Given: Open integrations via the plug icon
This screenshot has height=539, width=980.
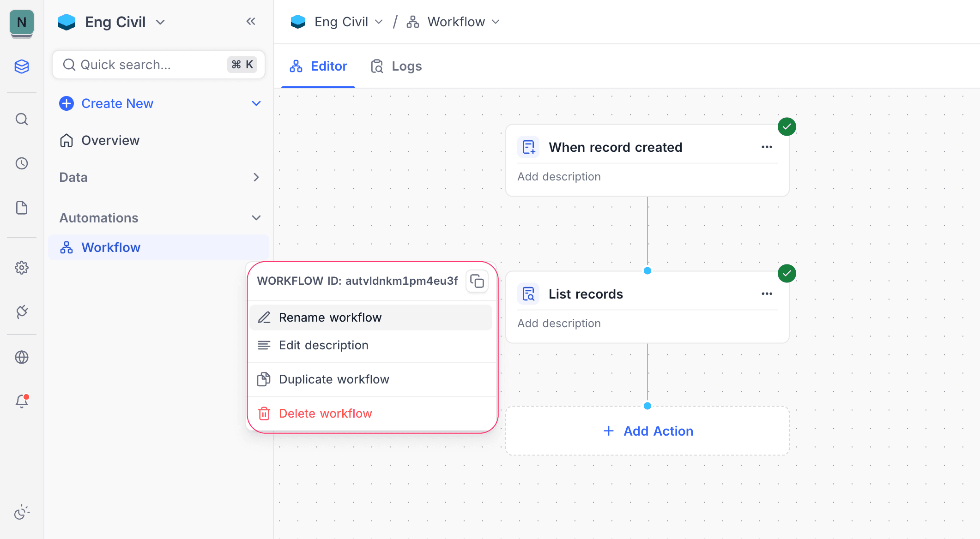Looking at the screenshot, I should pos(22,312).
